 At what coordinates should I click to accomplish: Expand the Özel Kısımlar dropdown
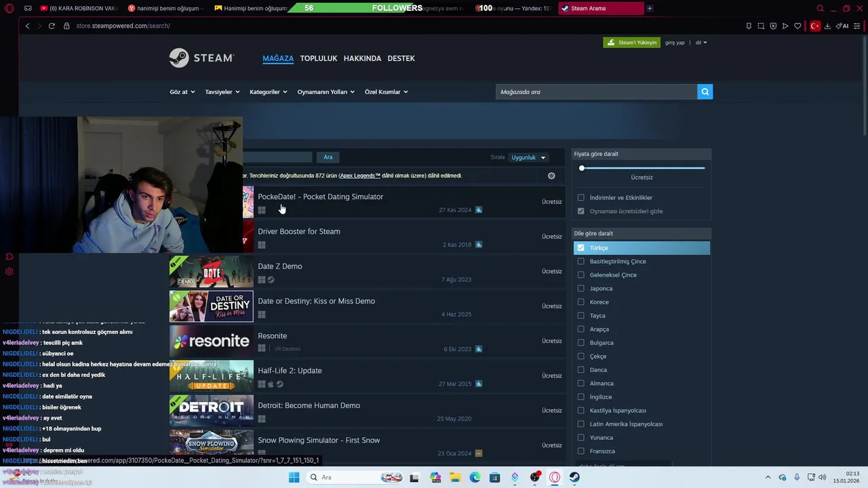click(x=386, y=91)
